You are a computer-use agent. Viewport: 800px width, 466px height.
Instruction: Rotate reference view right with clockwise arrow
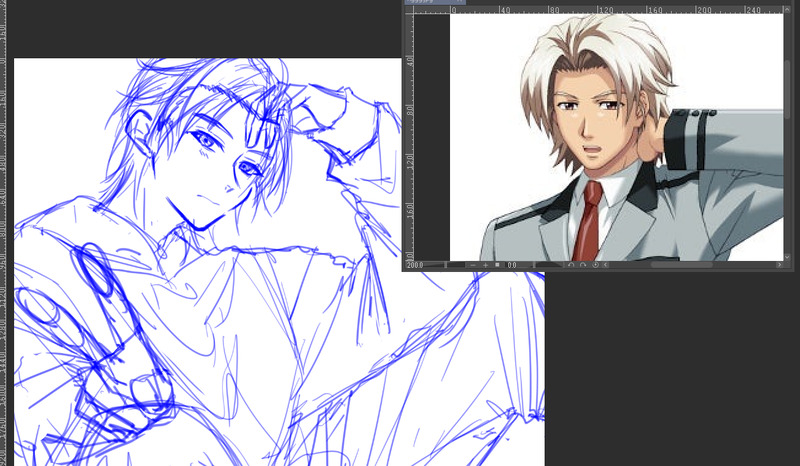(x=583, y=265)
